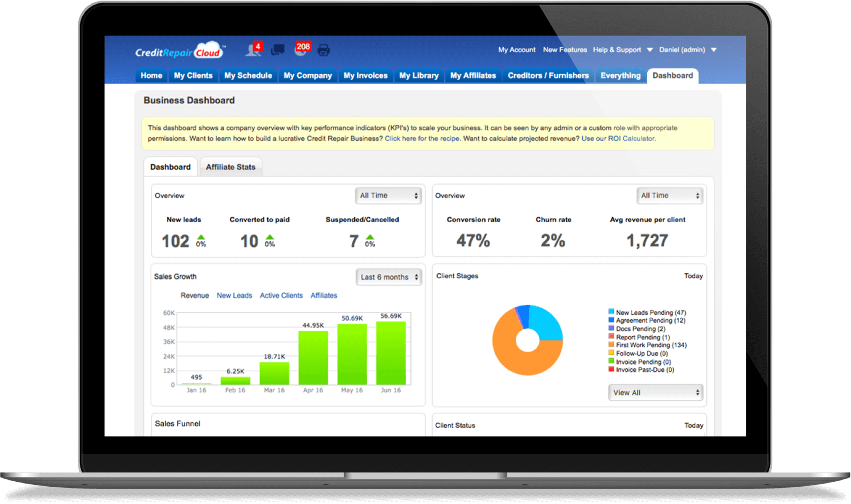Show the Active Clients sales growth chart
Image resolution: width=851 pixels, height=504 pixels.
pyautogui.click(x=281, y=296)
